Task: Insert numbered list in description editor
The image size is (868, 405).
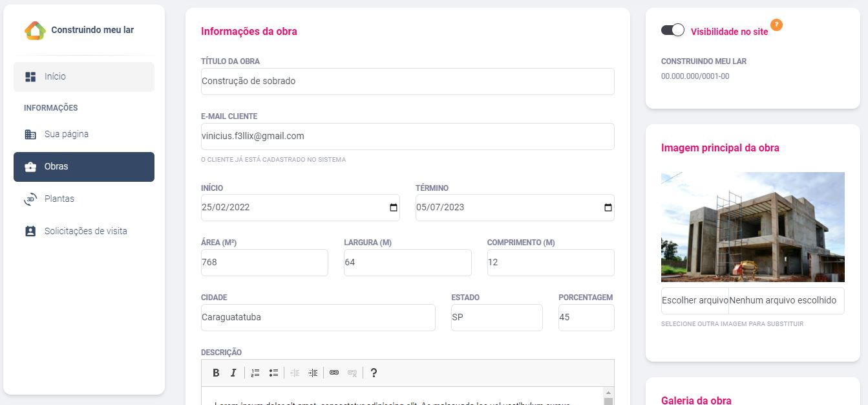Action: 255,373
